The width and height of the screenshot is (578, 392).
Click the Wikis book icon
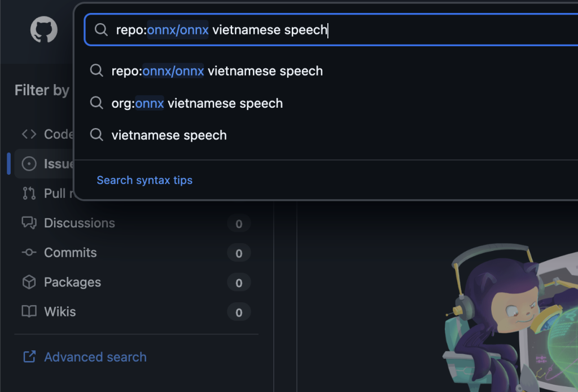pos(29,311)
